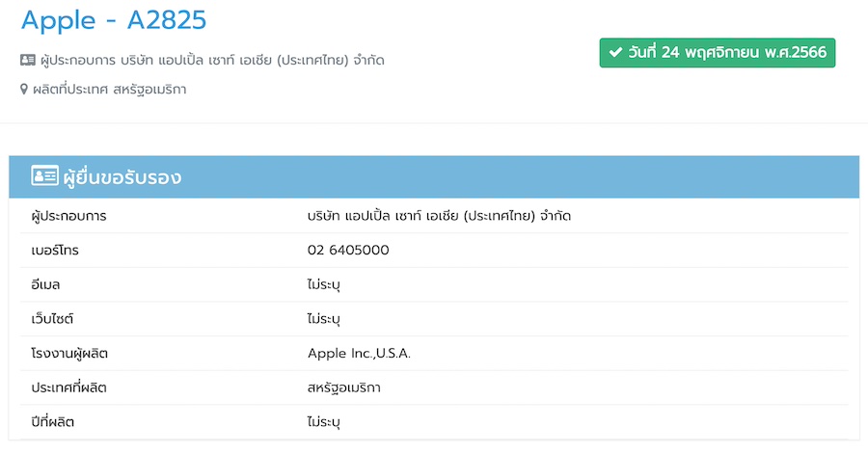Click the ID card icon in ผู้ยื่นขอรับรอง header
Screen dimensions: 868x454
[44, 177]
